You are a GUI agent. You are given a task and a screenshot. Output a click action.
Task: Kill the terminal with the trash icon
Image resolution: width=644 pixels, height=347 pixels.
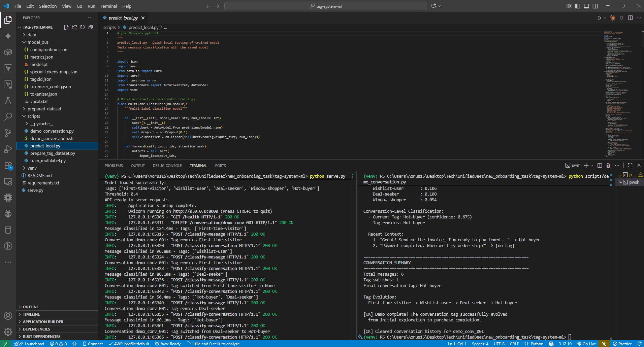click(x=608, y=165)
